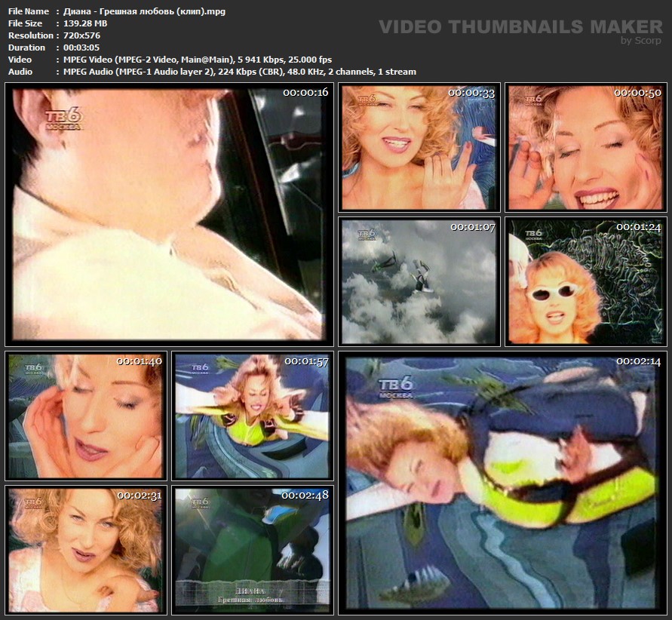This screenshot has width=672, height=620.
Task: Open the thumbnail marked 00:00:50
Action: click(x=585, y=147)
